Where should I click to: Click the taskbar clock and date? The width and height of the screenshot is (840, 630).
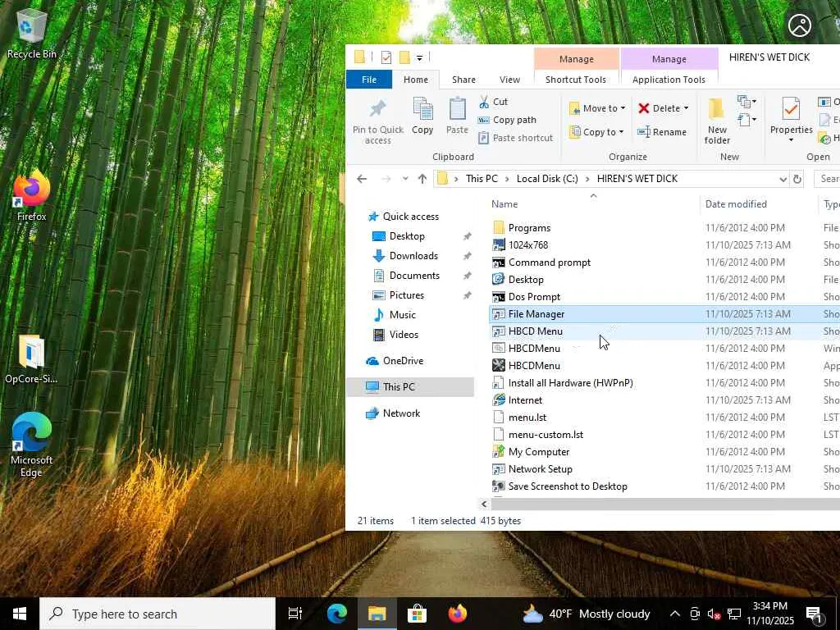pyautogui.click(x=769, y=614)
